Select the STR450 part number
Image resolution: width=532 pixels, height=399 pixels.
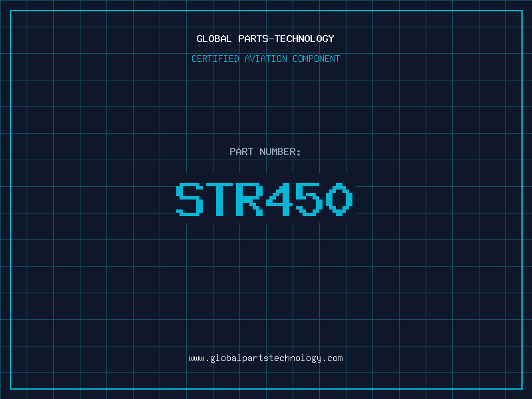coord(265,199)
